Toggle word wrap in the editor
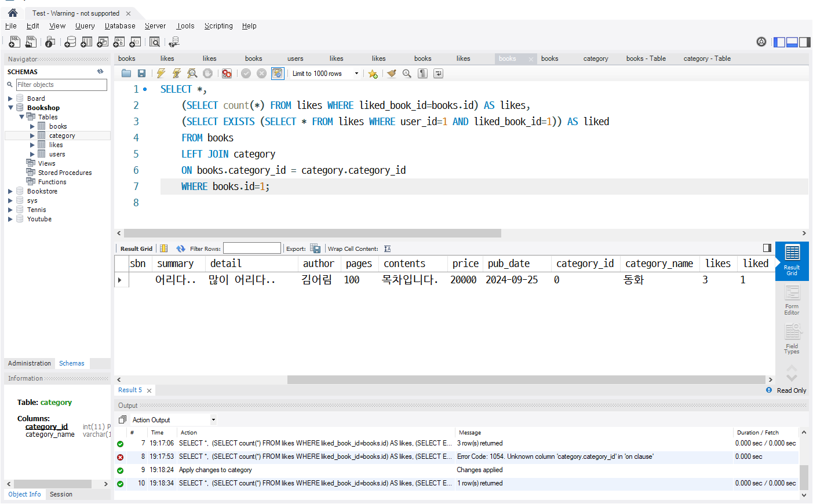This screenshot has width=813, height=504. 438,74
